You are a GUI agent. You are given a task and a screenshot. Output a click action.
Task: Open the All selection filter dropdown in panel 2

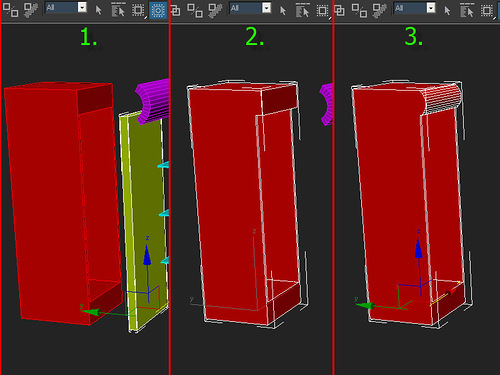[x=250, y=8]
